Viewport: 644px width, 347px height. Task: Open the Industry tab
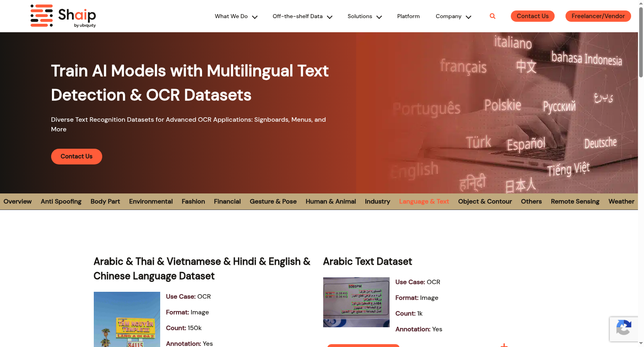tap(378, 202)
